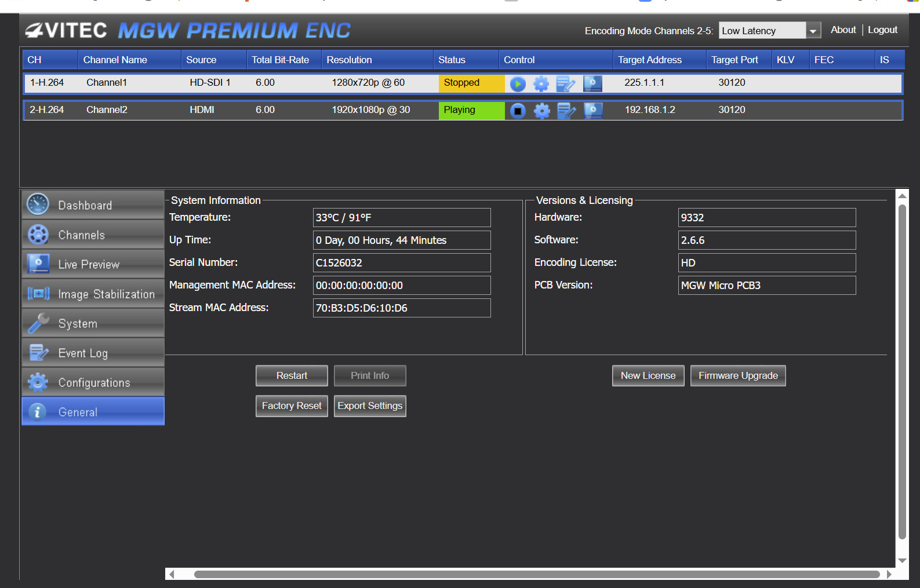Open the live preview icon for Channel1
Image resolution: width=920 pixels, height=588 pixels.
(592, 84)
